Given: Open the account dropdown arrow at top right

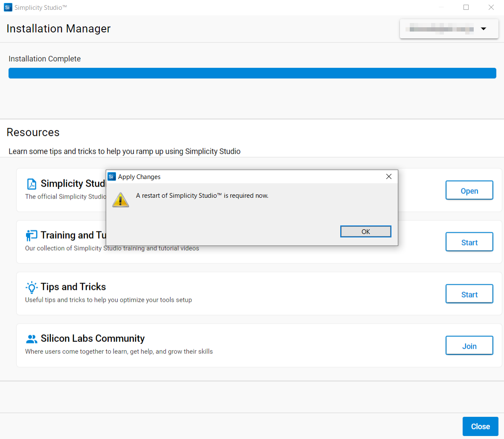Looking at the screenshot, I should point(483,29).
